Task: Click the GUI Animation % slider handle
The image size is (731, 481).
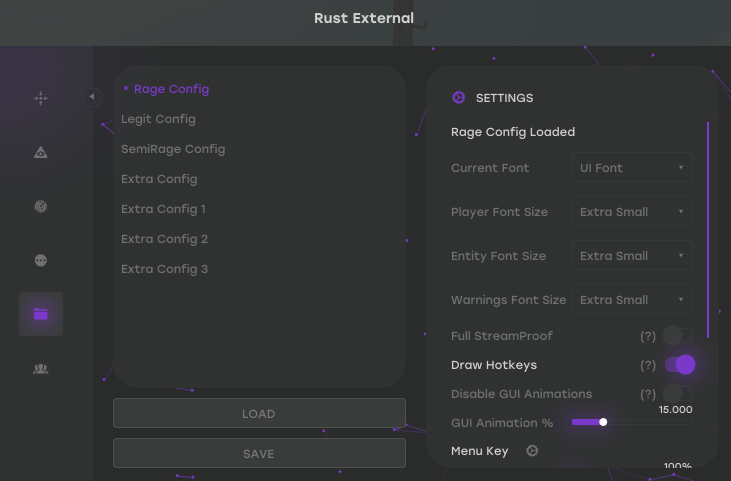Action: [603, 422]
